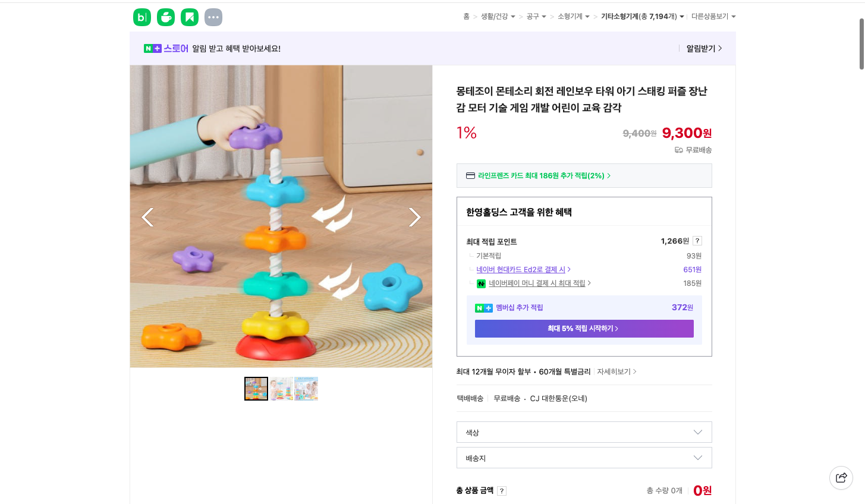Go to 홈 in the breadcrumb
865x504 pixels.
(x=466, y=17)
